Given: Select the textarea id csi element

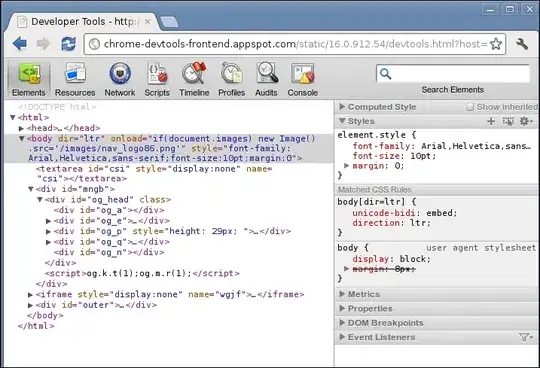Looking at the screenshot, I should [154, 174].
